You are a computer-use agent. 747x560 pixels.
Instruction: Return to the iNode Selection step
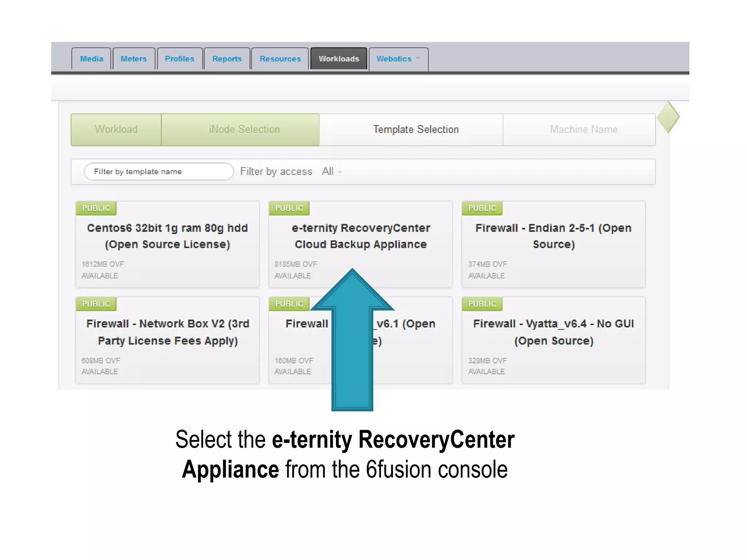click(240, 129)
